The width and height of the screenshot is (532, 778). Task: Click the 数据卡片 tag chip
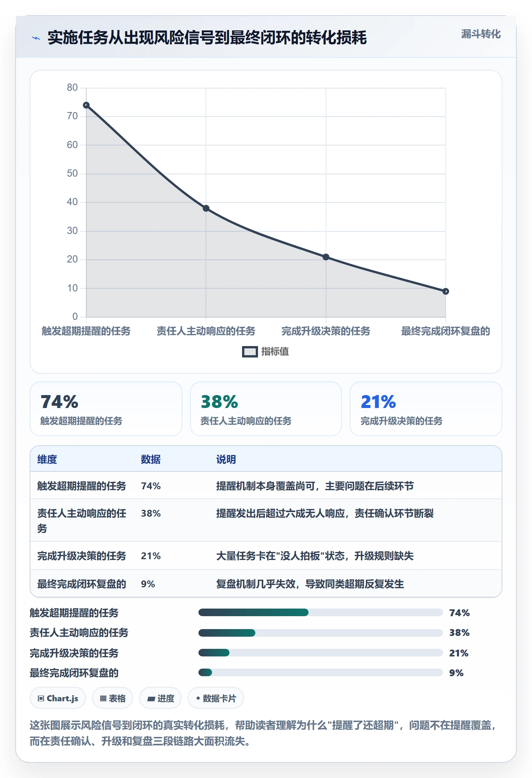(216, 698)
